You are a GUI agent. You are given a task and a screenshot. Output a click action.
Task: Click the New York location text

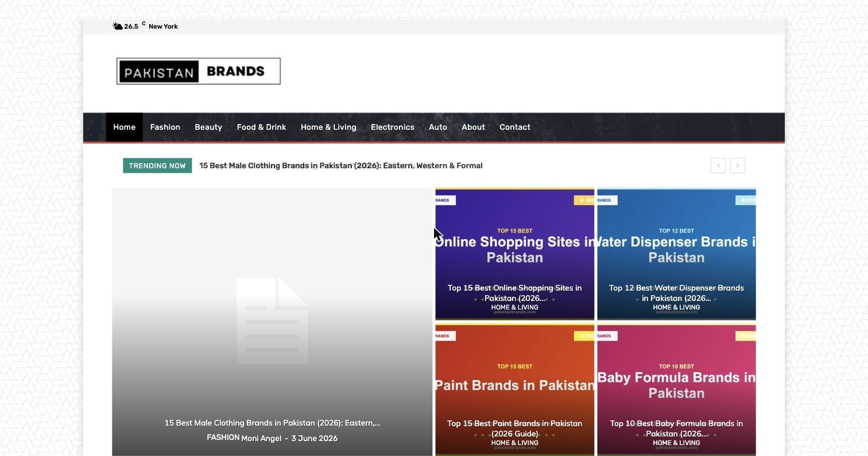[x=163, y=26]
